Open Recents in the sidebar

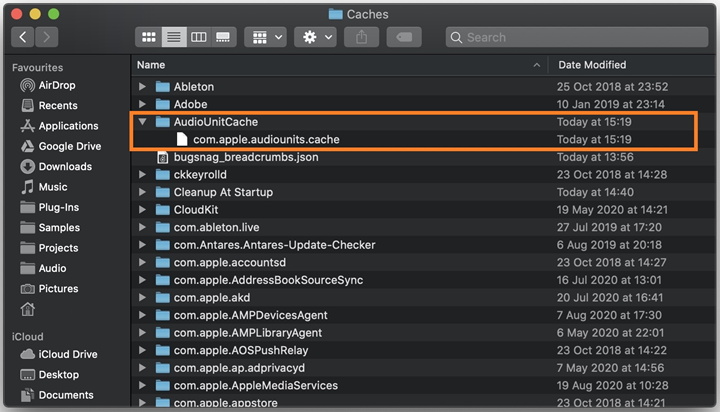coord(49,106)
